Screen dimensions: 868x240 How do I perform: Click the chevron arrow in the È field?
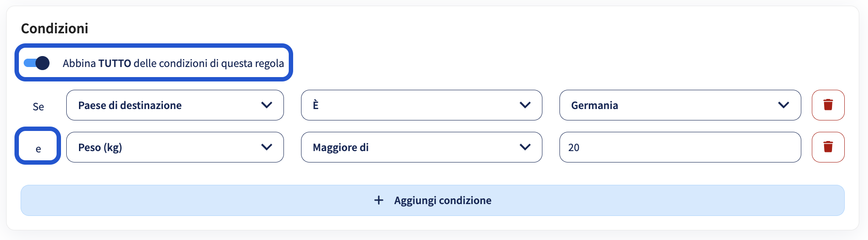[x=525, y=105]
